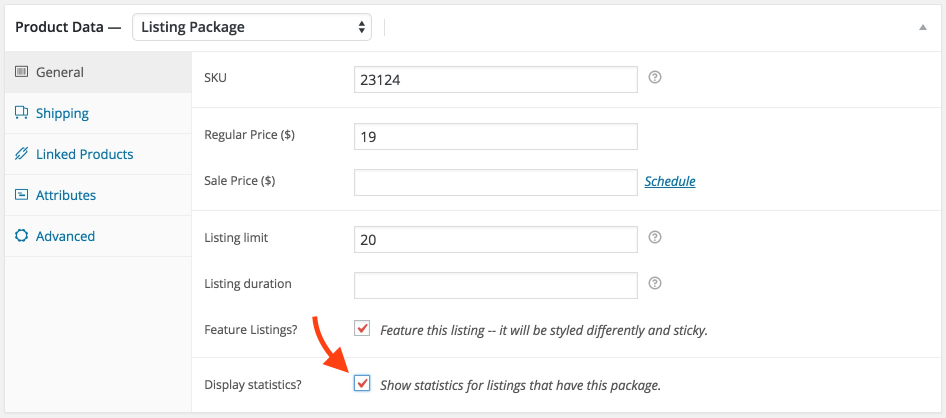Click the Attributes panel icon
Viewport: 946px width, 418px height.
click(22, 195)
